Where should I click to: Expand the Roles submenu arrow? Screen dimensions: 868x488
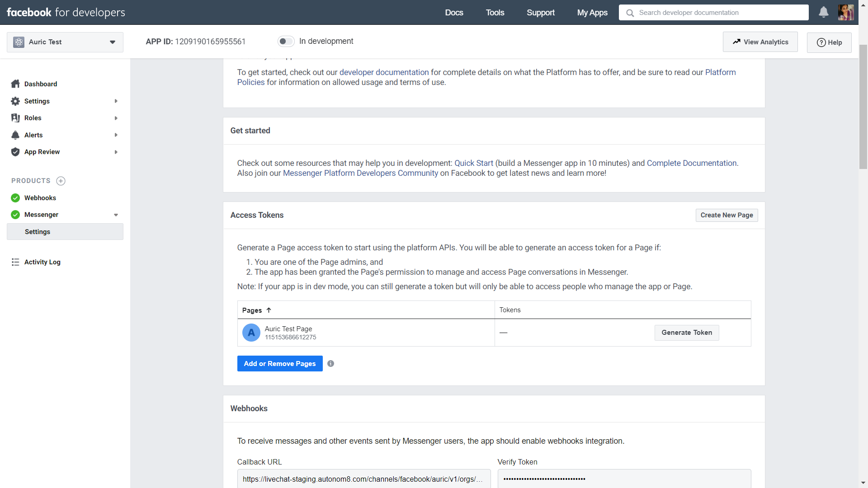coord(116,118)
